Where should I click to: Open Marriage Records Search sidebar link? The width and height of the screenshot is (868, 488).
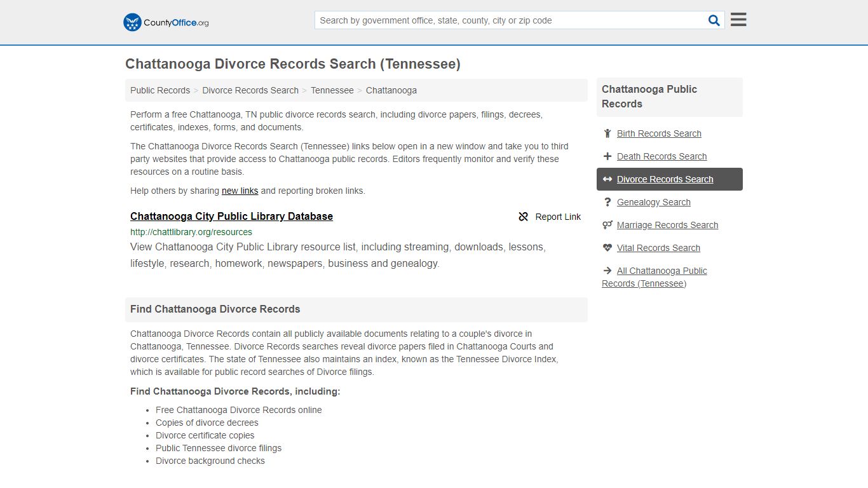tap(667, 225)
